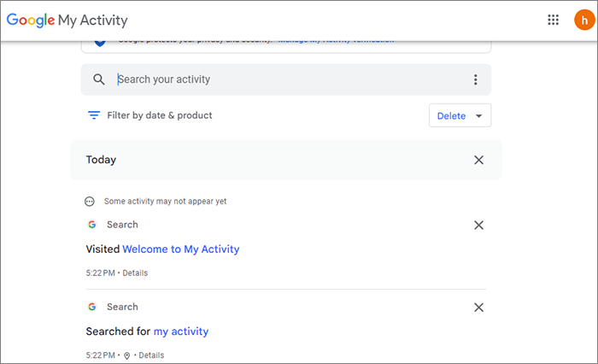This screenshot has width=598, height=364.
Task: Click the Delete button label
Action: tap(451, 116)
